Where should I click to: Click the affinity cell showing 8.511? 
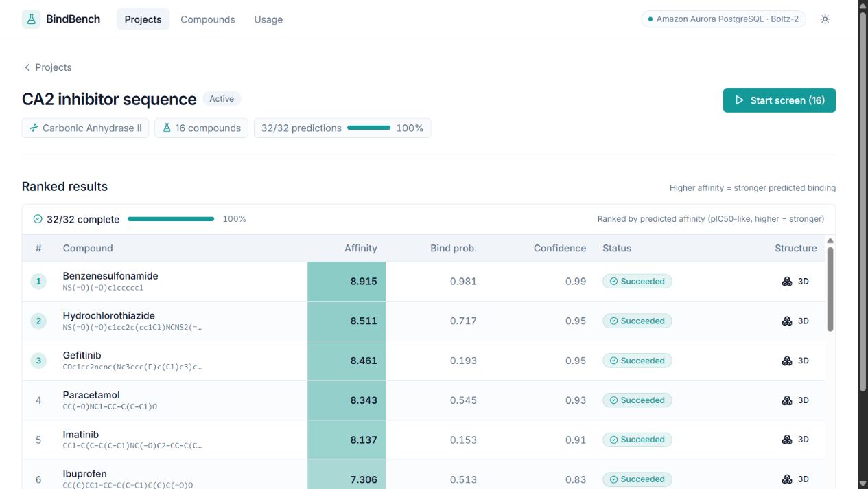coord(347,321)
